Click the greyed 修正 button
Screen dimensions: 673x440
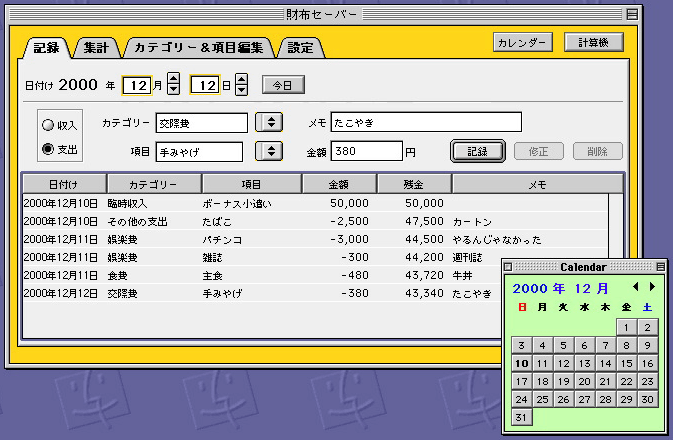click(x=539, y=151)
